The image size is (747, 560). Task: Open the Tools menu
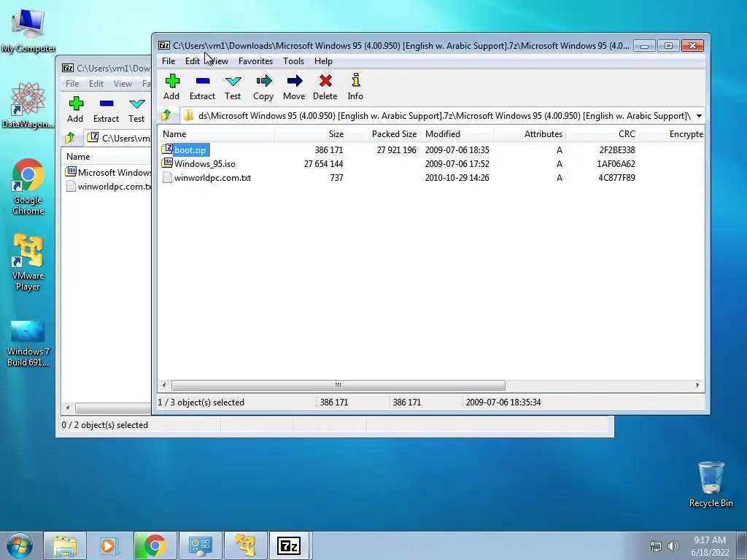(293, 61)
